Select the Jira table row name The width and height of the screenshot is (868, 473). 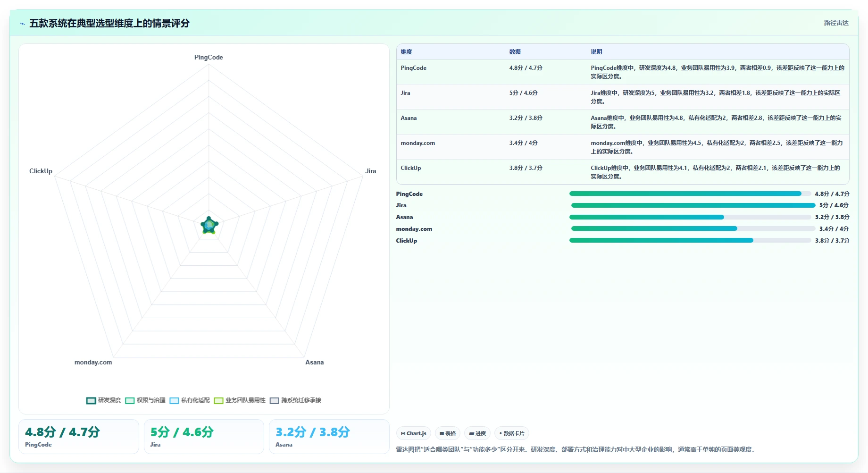tap(406, 93)
